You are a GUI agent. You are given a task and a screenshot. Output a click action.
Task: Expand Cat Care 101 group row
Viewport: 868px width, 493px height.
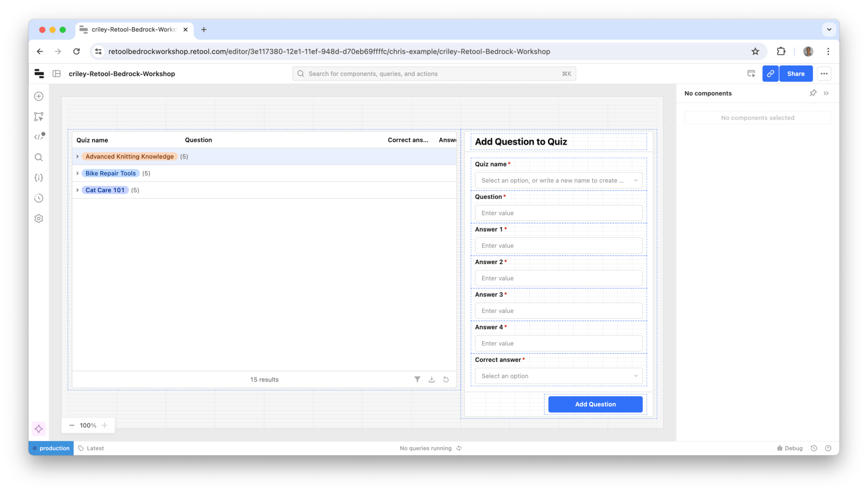click(77, 190)
